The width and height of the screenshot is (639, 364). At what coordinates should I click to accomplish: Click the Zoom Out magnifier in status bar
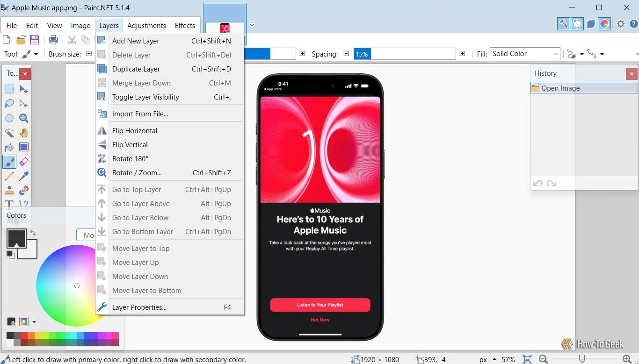(x=543, y=359)
